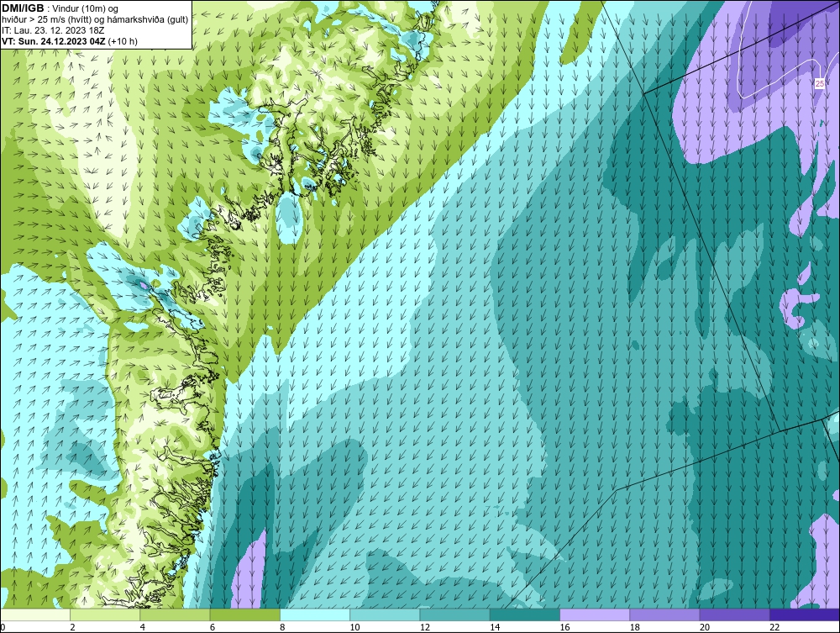Click the "IT: Lau. 23. 12. 2023 18Z" line
The height and width of the screenshot is (633, 840).
53,30
